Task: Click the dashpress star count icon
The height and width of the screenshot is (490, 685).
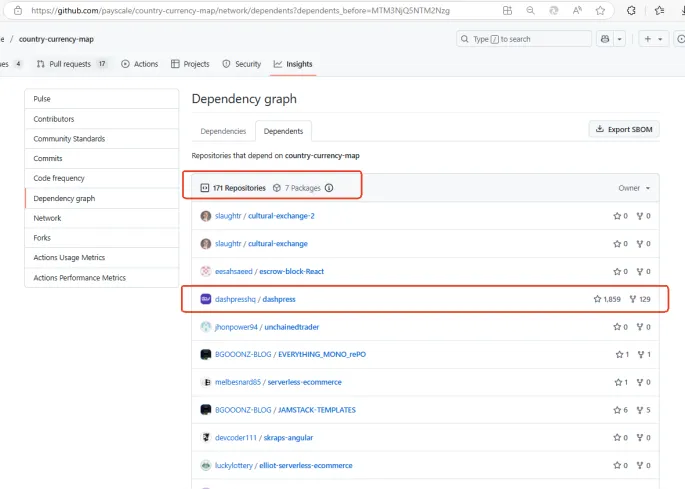Action: pyautogui.click(x=597, y=299)
